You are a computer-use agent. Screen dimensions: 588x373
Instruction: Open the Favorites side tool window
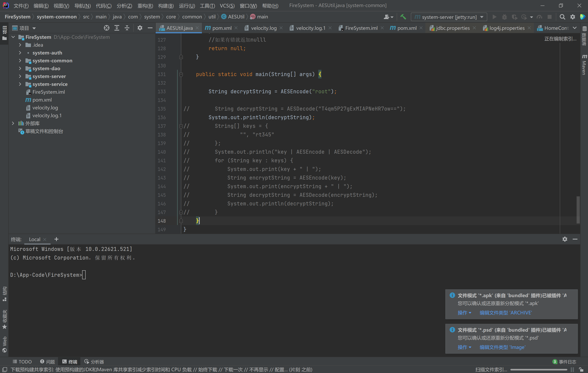point(4,319)
